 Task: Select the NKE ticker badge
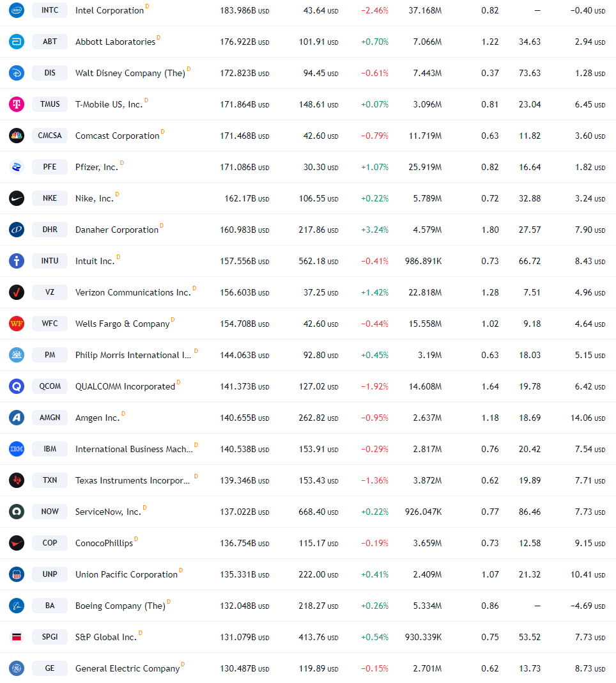[50, 198]
